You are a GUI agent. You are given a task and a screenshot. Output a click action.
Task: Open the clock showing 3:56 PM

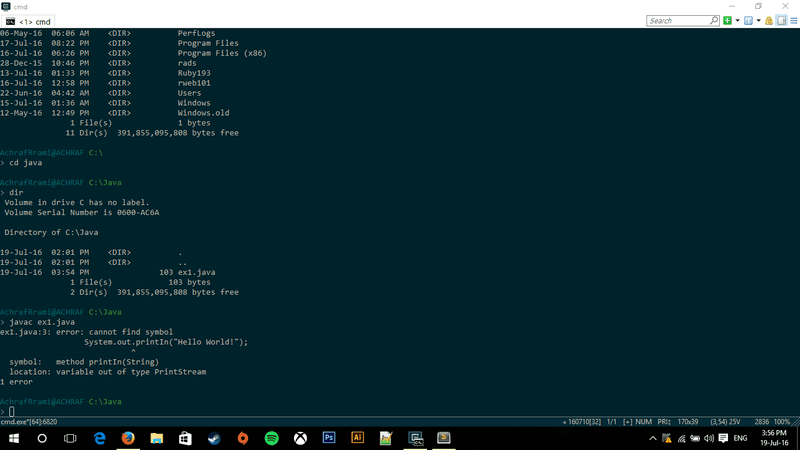[x=774, y=438]
